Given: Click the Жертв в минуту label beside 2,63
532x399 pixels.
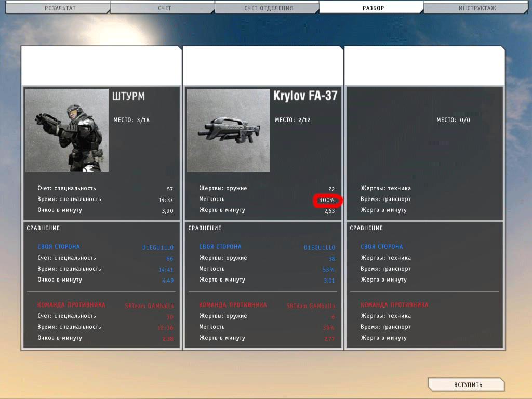Looking at the screenshot, I should tap(222, 210).
